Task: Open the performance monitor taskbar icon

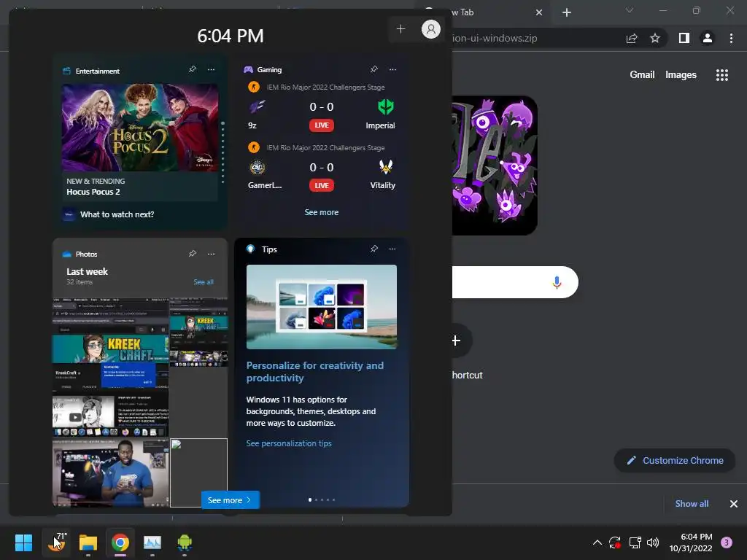Action: [x=152, y=542]
